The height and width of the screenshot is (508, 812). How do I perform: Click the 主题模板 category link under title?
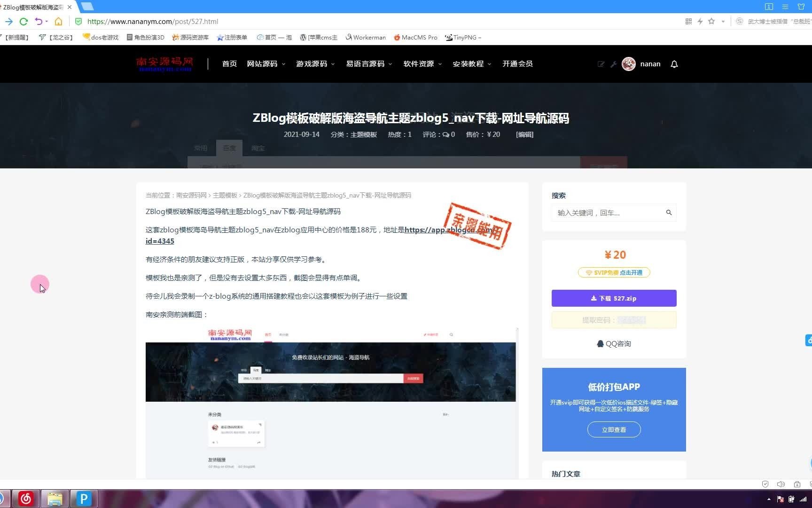pyautogui.click(x=364, y=135)
